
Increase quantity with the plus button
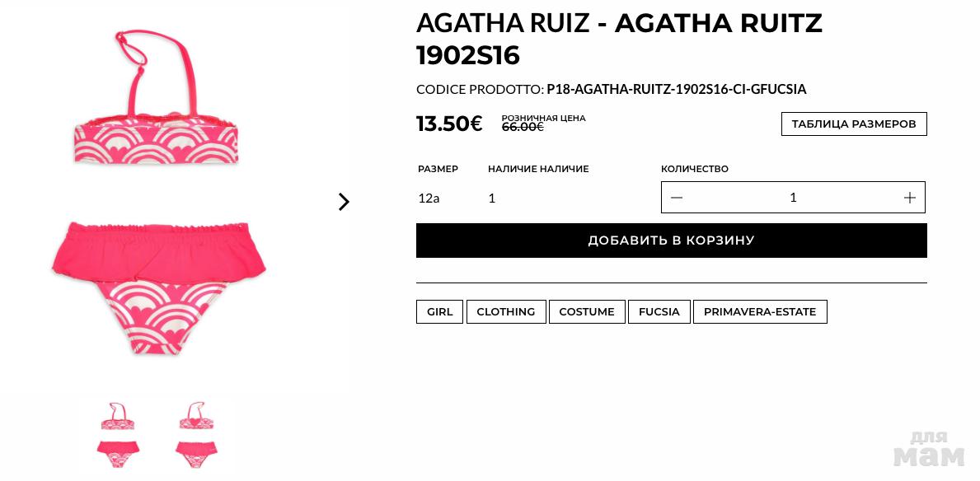click(909, 198)
